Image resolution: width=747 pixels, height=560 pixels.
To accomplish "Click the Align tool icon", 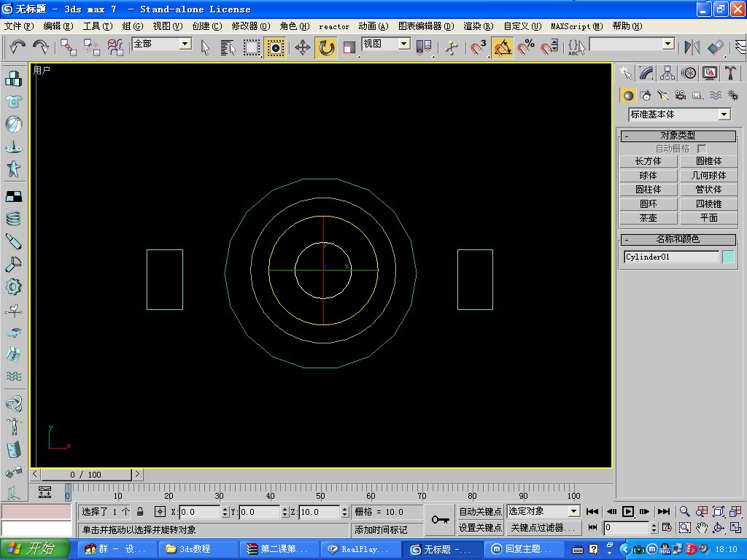I will pos(715,47).
